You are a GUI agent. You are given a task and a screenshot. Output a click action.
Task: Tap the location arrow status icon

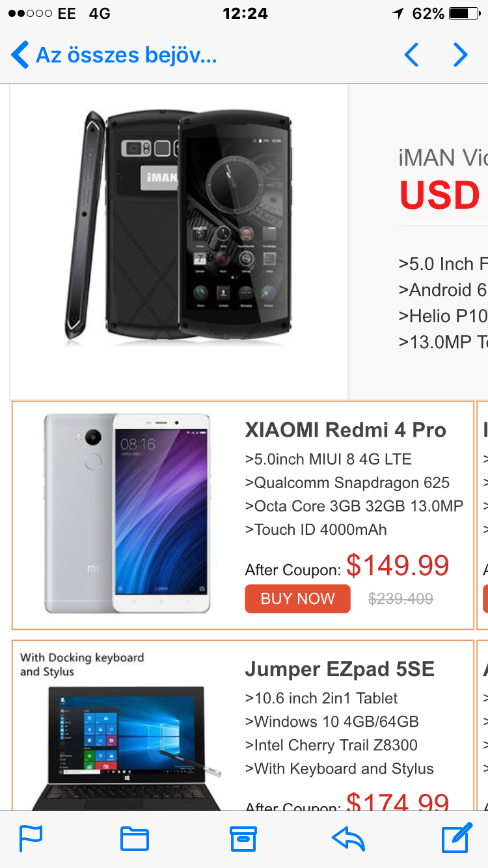[x=398, y=14]
